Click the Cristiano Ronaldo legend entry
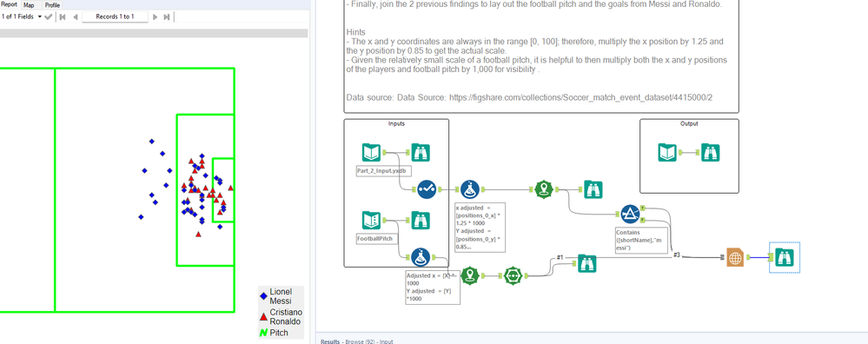The width and height of the screenshot is (868, 344). click(x=282, y=317)
